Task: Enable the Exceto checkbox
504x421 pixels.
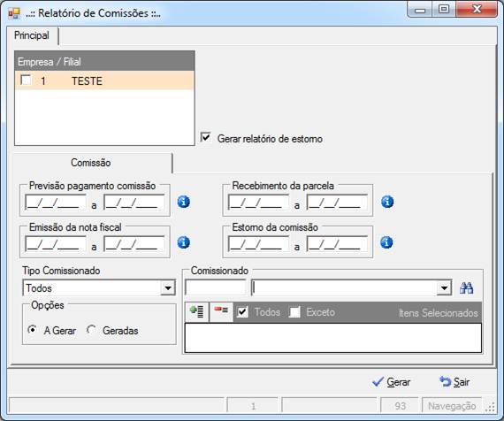Action: (x=294, y=311)
